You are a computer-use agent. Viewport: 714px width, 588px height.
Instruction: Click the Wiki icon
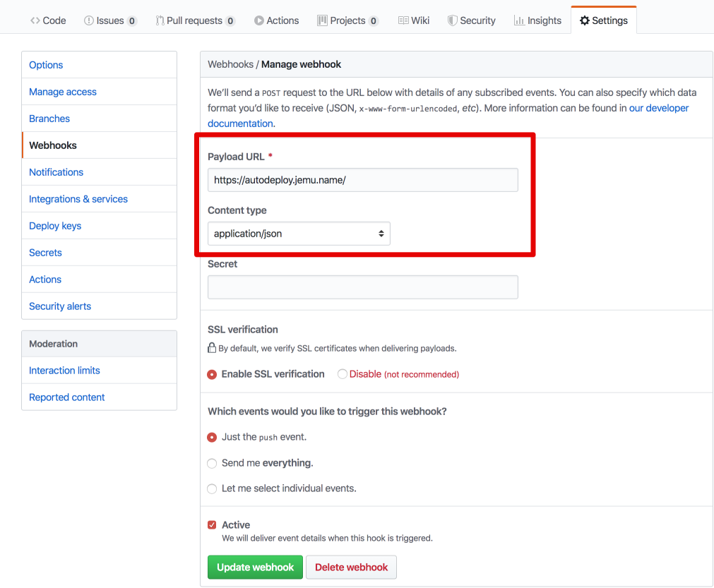tap(403, 20)
